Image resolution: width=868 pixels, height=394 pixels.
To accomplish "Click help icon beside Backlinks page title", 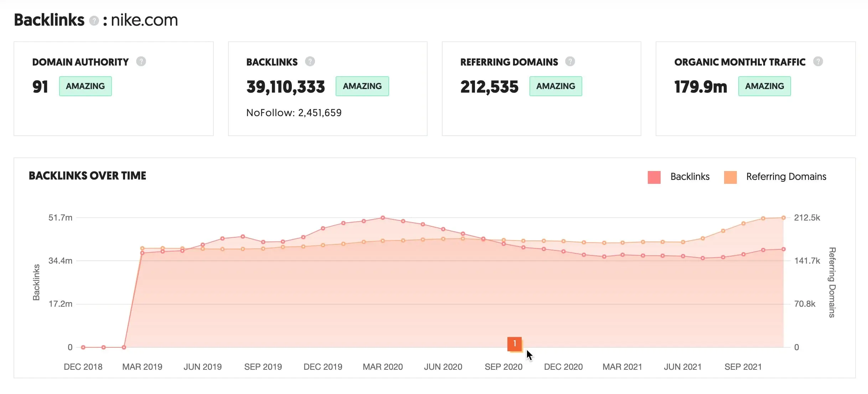I will [94, 21].
